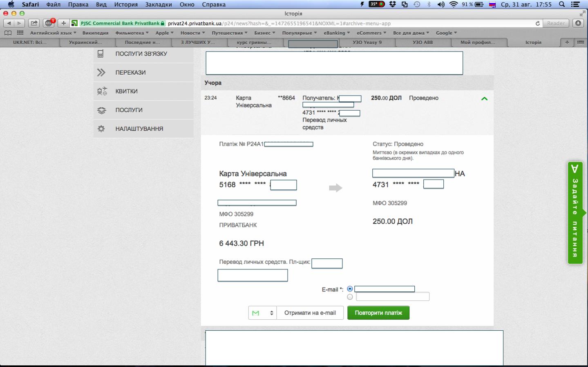The image size is (588, 367).
Task: Select the second empty e-mail radio option
Action: click(x=350, y=297)
